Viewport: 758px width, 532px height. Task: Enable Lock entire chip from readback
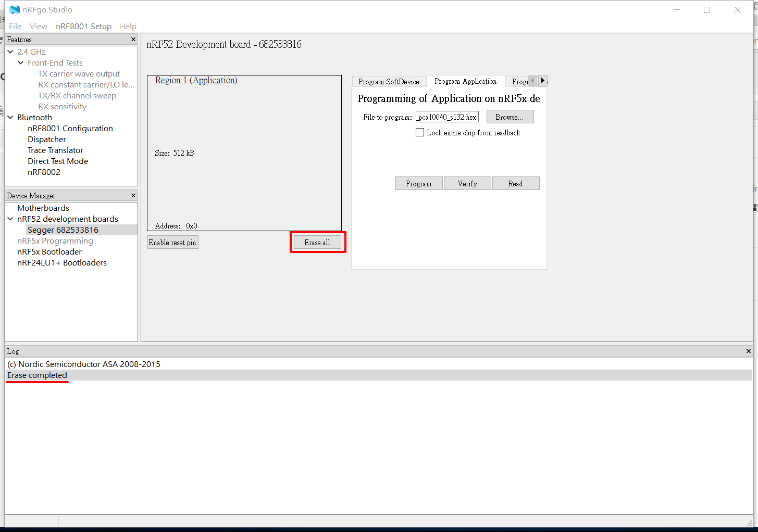tap(420, 132)
